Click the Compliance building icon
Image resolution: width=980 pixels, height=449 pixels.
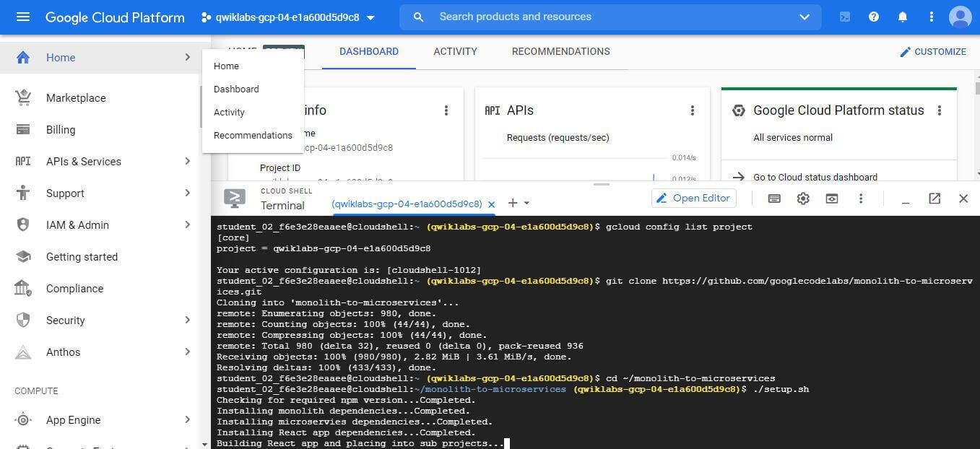pyautogui.click(x=23, y=288)
